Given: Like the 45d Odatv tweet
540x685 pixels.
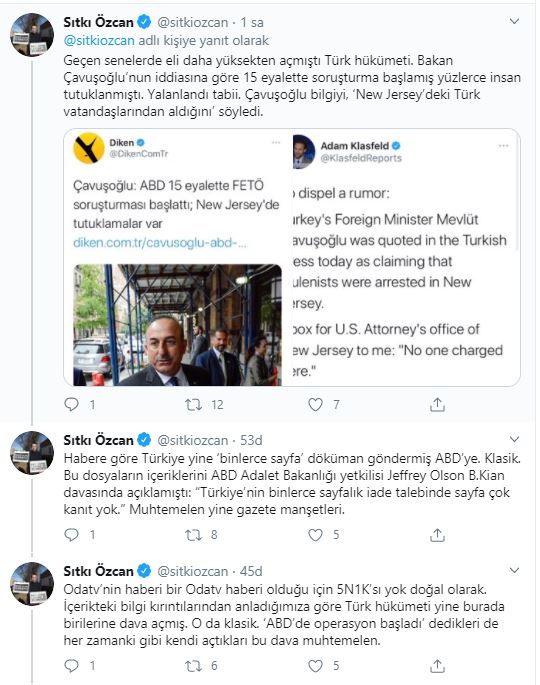Looking at the screenshot, I should click(x=315, y=666).
